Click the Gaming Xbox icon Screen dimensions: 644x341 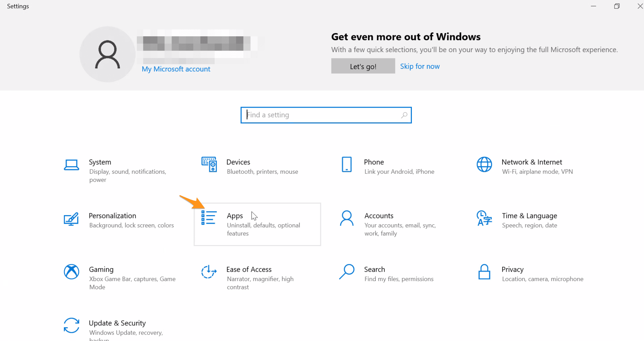click(71, 272)
